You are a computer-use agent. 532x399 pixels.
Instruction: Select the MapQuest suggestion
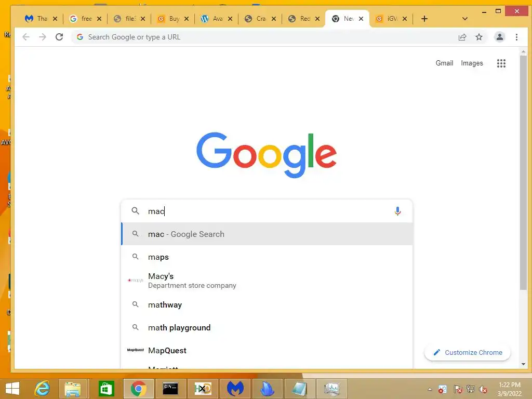click(x=267, y=351)
